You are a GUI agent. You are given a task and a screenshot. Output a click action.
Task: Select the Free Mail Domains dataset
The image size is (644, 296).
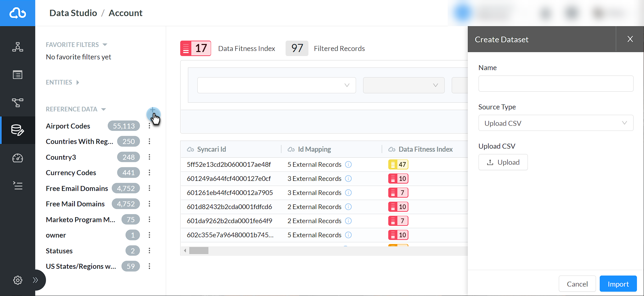coord(75,204)
